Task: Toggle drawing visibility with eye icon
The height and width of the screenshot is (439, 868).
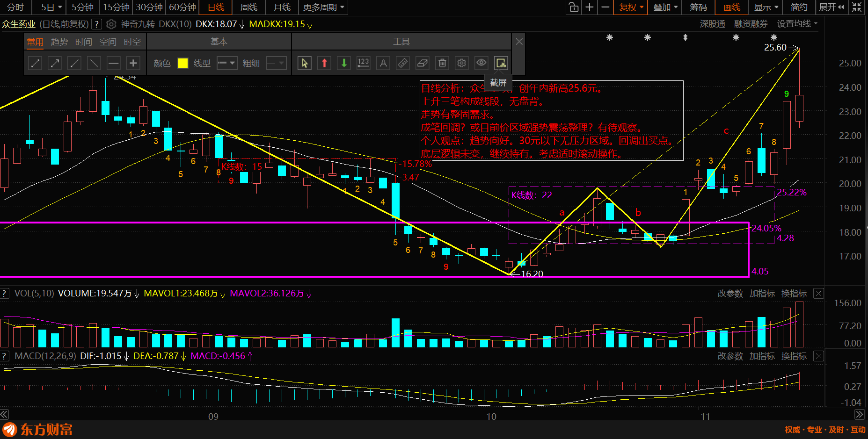Action: point(481,63)
